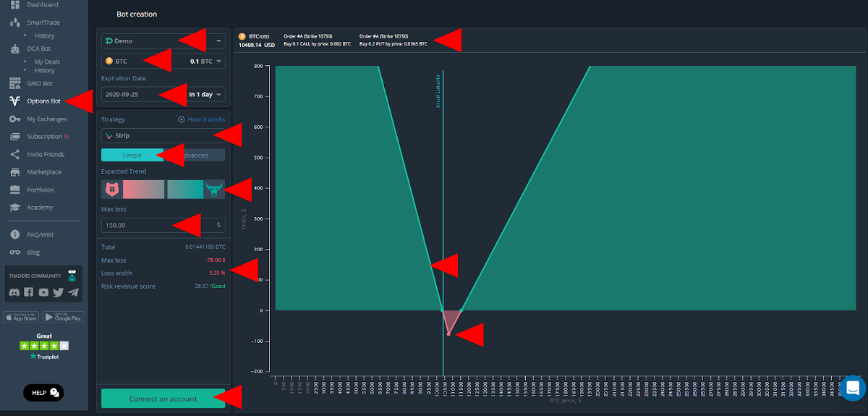
Task: Click the 10408.14 USD price text
Action: [x=257, y=45]
